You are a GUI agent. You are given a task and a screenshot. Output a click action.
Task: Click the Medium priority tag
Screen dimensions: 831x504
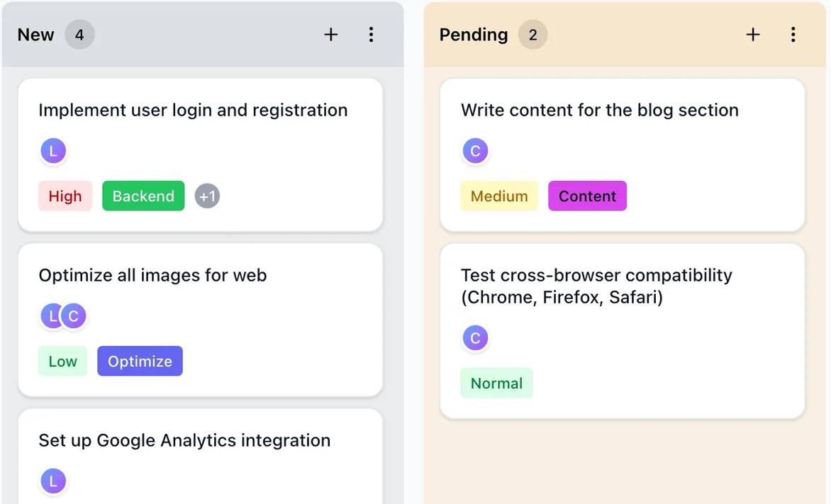pyautogui.click(x=499, y=196)
